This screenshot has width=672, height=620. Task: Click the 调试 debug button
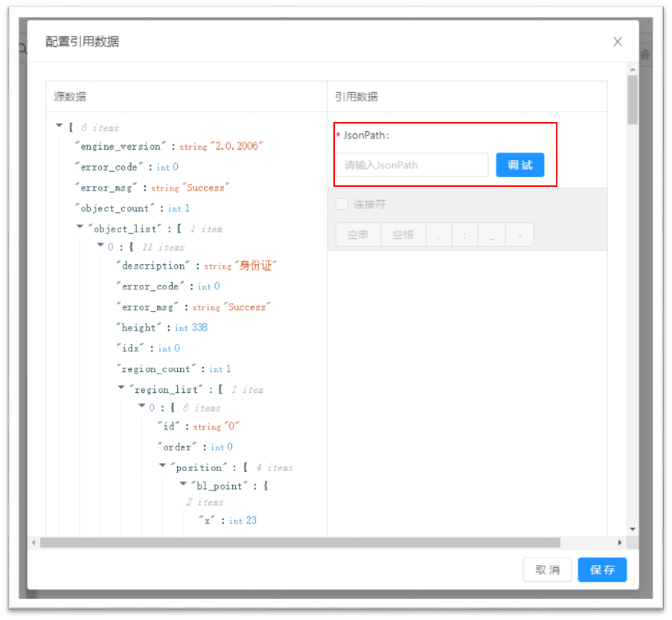[x=520, y=164]
